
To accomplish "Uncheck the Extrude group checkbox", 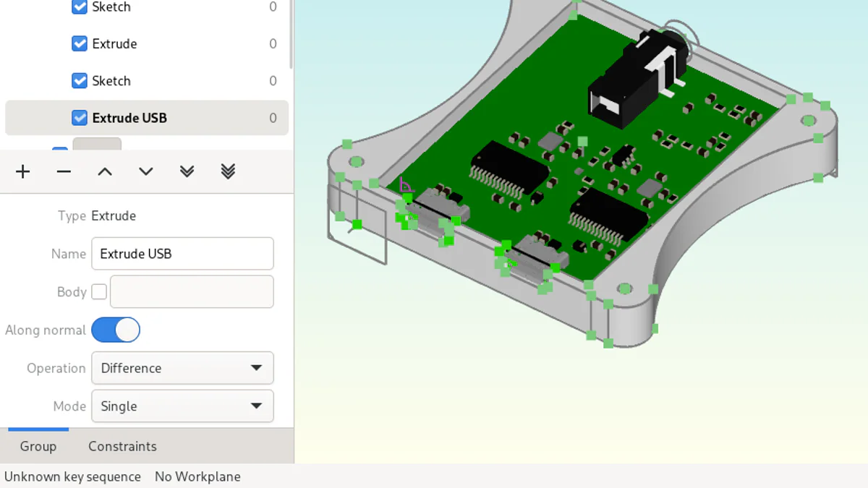I will [79, 43].
